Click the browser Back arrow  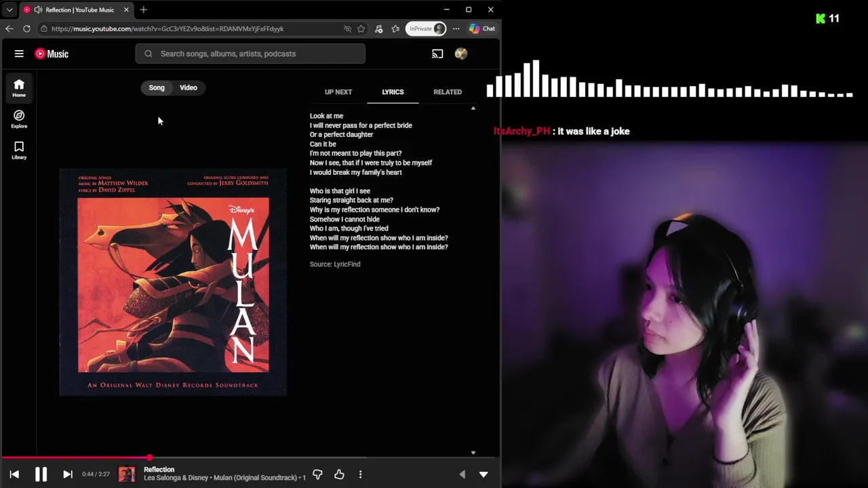pyautogui.click(x=9, y=28)
